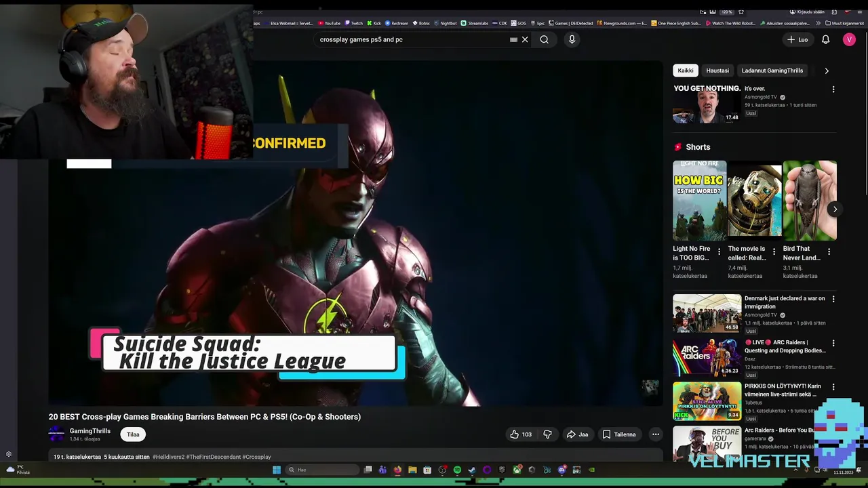Open Arc Raiders Before You Buy thumbnail

tap(707, 443)
